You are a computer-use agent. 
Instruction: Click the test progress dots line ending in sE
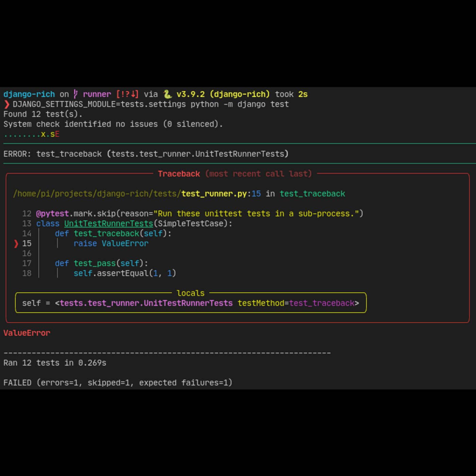[x=32, y=134]
